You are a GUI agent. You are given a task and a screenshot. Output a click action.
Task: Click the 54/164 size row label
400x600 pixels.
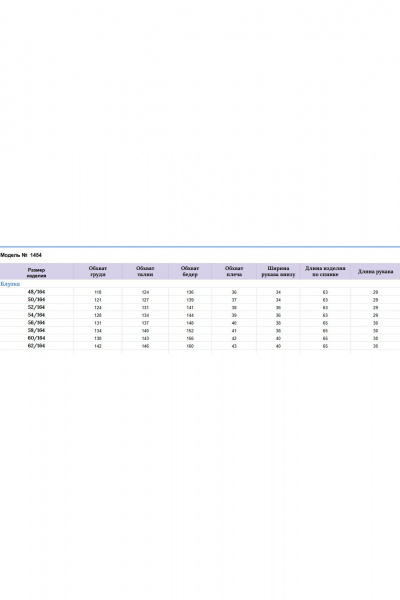click(36, 315)
